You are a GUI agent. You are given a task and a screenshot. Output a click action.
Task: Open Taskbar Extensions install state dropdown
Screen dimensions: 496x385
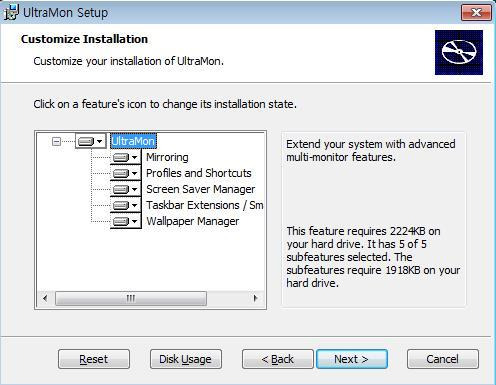click(x=126, y=205)
